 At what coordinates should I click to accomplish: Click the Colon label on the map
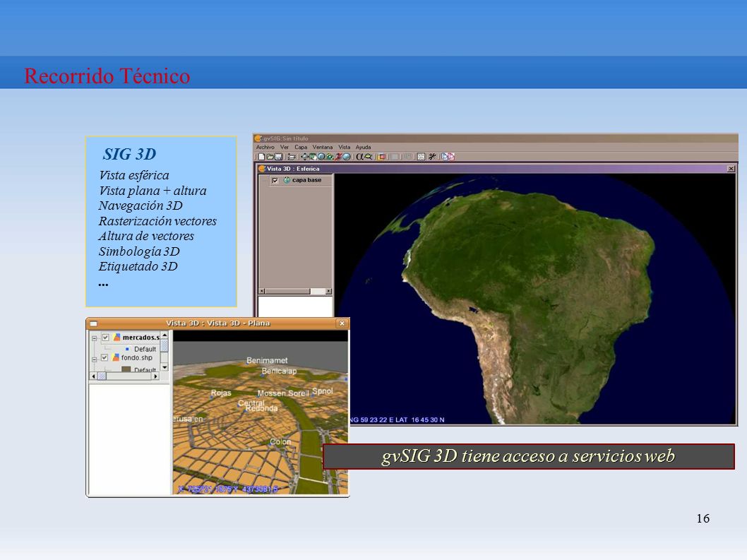point(280,442)
